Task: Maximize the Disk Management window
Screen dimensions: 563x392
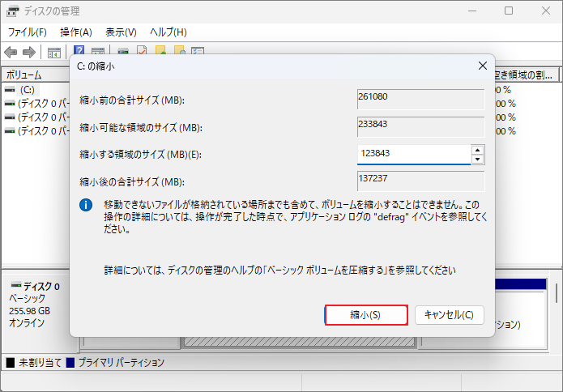Action: [x=509, y=11]
